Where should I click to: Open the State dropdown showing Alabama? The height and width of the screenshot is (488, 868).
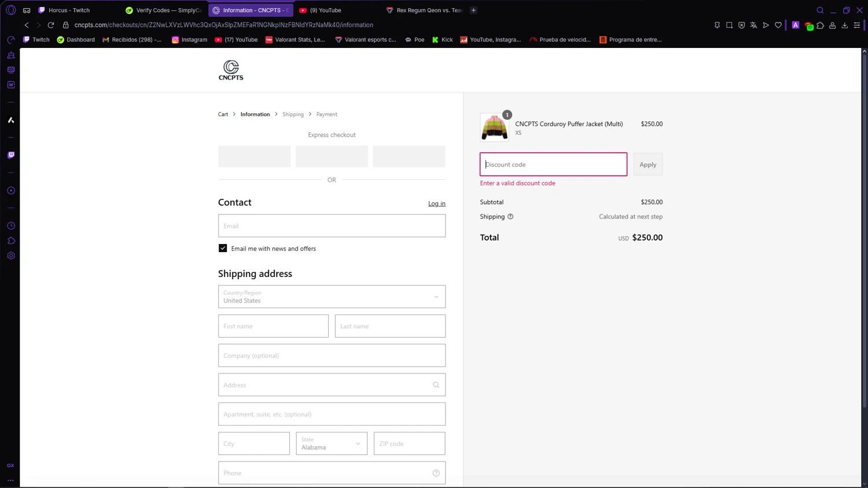(x=332, y=443)
